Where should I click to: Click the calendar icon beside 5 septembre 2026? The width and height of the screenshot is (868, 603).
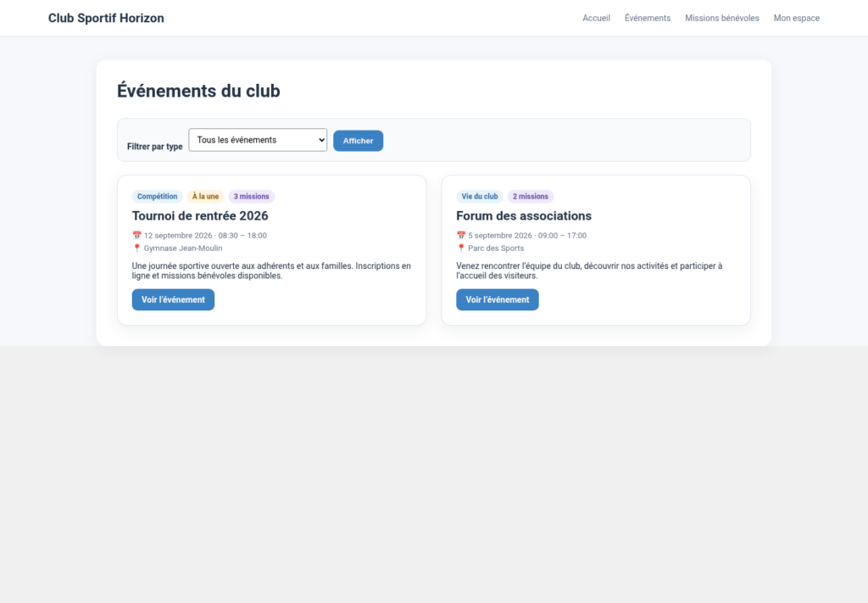[461, 235]
